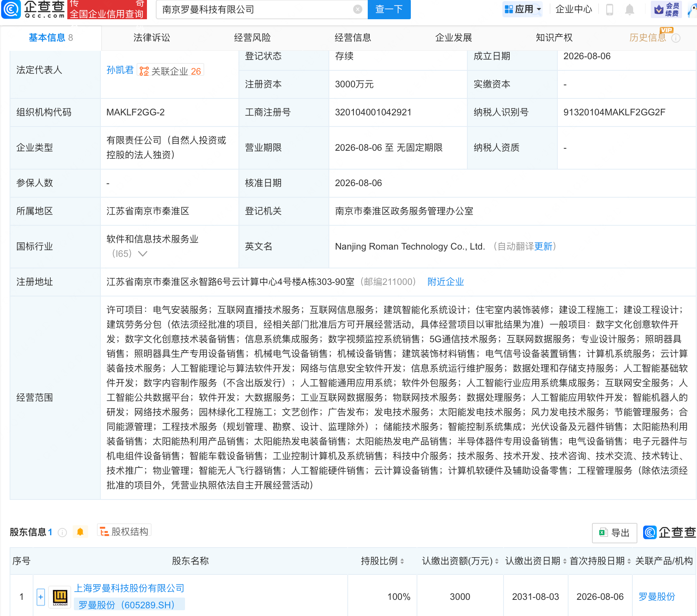Open notifications bell in header
697x616 pixels.
630,9
